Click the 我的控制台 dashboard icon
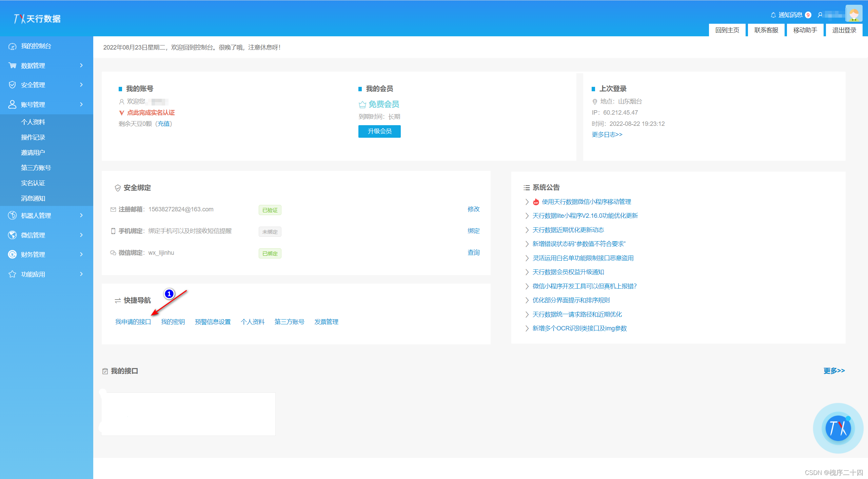The image size is (868, 479). pos(12,46)
